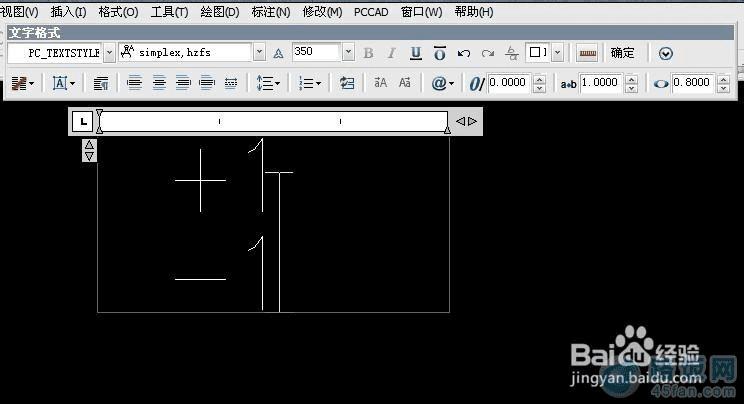Open the 插入(I) menu
The height and width of the screenshot is (404, 744).
pyautogui.click(x=68, y=12)
